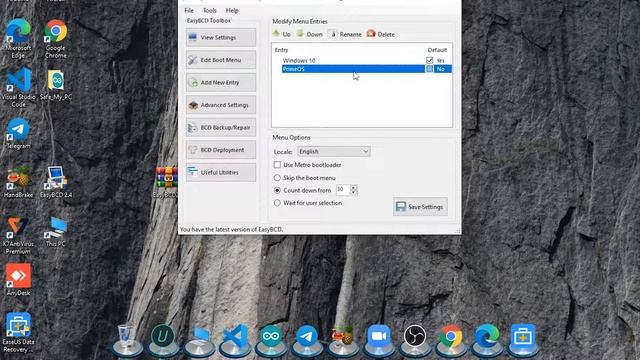640x360 pixels.
Task: Click the Zoom dock icon
Action: (x=379, y=336)
